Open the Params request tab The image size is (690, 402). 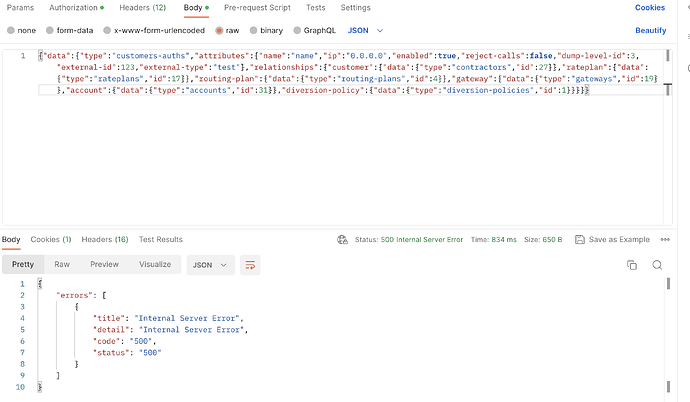[x=20, y=7]
